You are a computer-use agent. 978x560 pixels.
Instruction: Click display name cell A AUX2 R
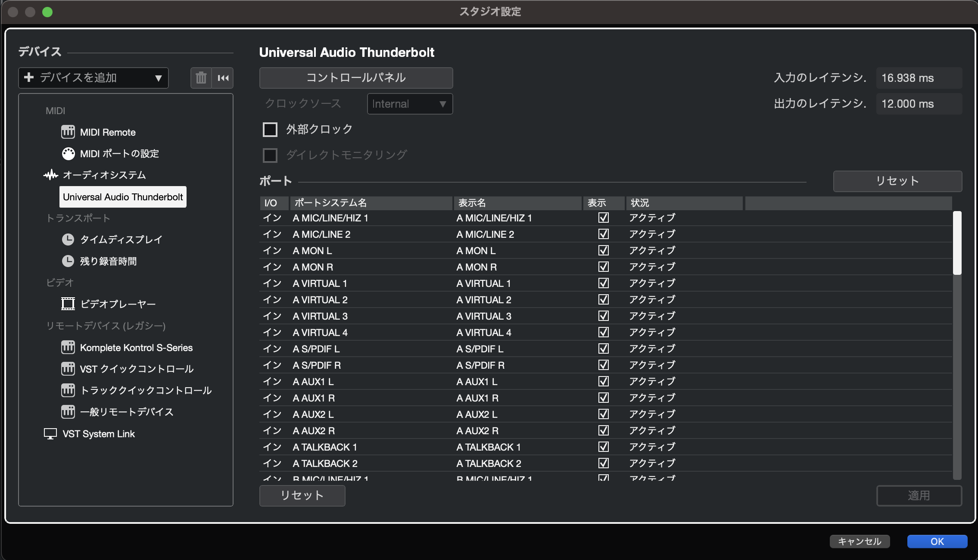click(x=477, y=431)
